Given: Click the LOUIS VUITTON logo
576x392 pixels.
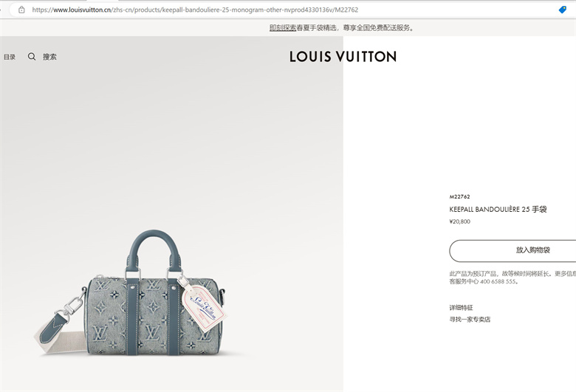Looking at the screenshot, I should click(343, 57).
